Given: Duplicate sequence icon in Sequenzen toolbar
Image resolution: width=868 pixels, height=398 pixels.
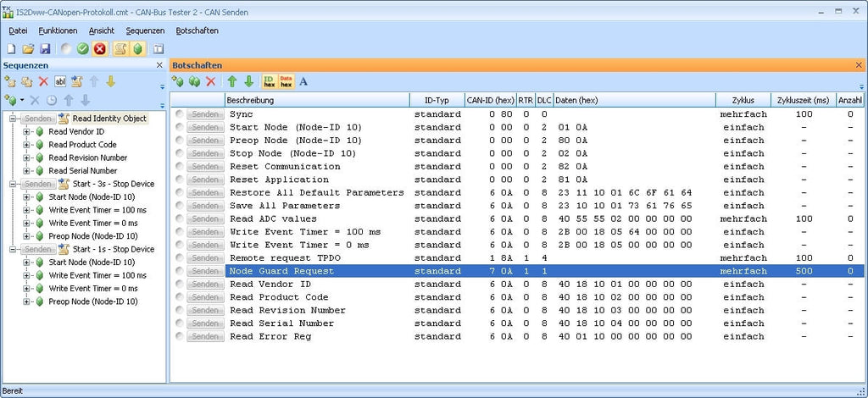Looking at the screenshot, I should click(26, 82).
